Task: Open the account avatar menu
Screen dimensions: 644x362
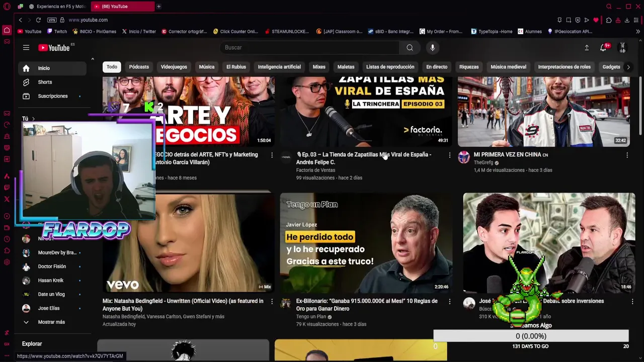Action: coord(622,48)
